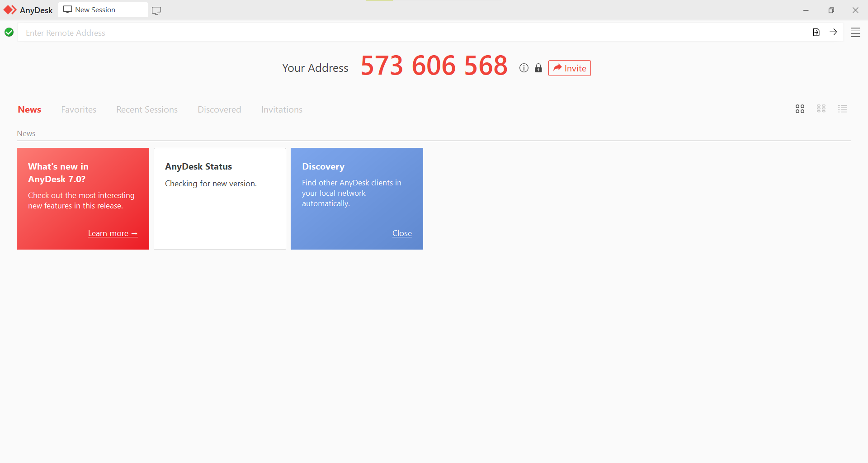Click the green connection status checkmark icon
Image resolution: width=868 pixels, height=463 pixels.
[x=9, y=32]
